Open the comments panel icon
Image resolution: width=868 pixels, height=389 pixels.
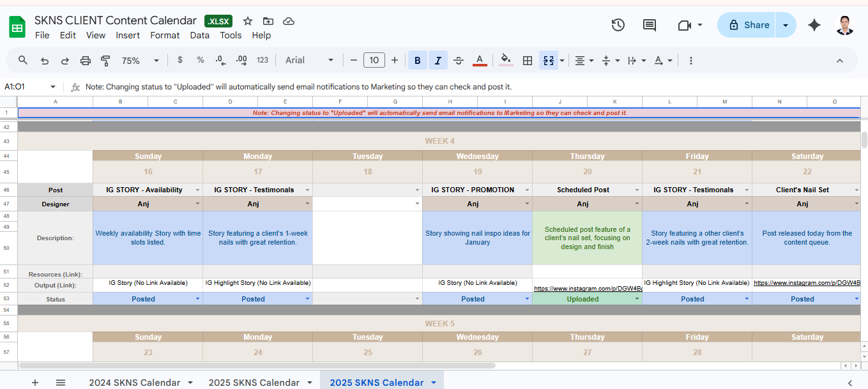(x=650, y=25)
